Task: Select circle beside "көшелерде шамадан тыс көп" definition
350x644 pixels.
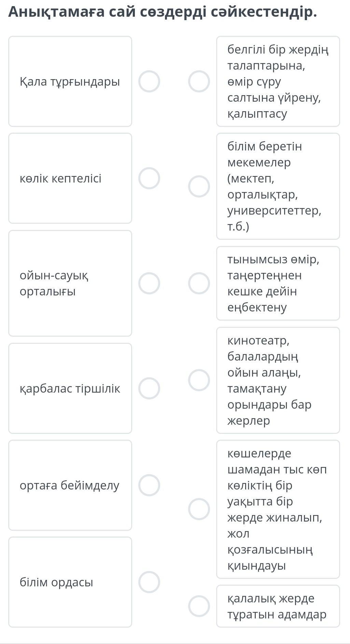Action: point(199,509)
